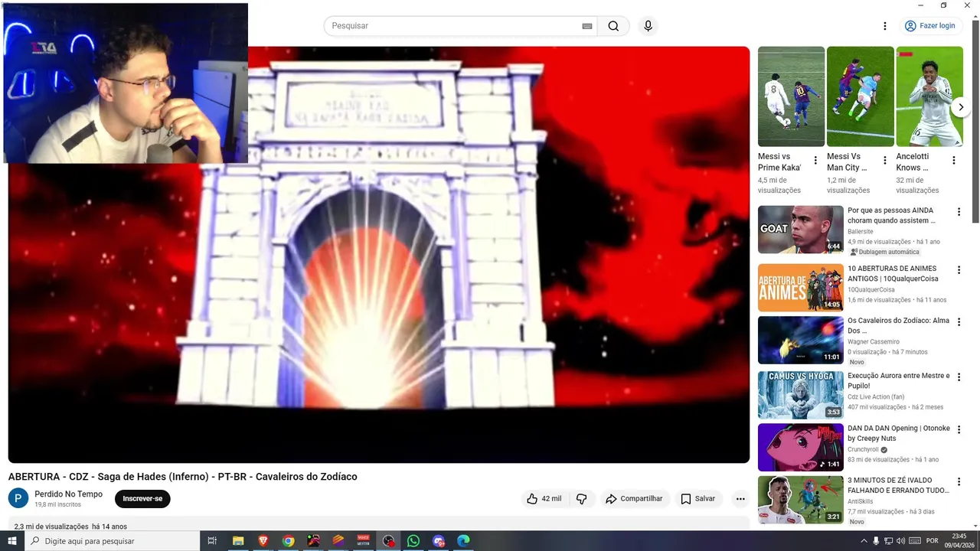Open Brave browser from taskbar
The height and width of the screenshot is (551, 980).
tap(263, 541)
